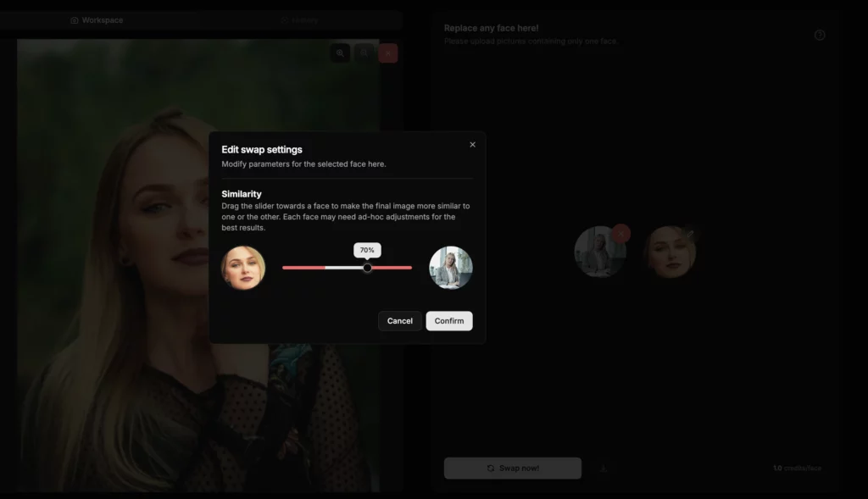
Task: Click the zoom-out icon above the image
Action: click(364, 53)
